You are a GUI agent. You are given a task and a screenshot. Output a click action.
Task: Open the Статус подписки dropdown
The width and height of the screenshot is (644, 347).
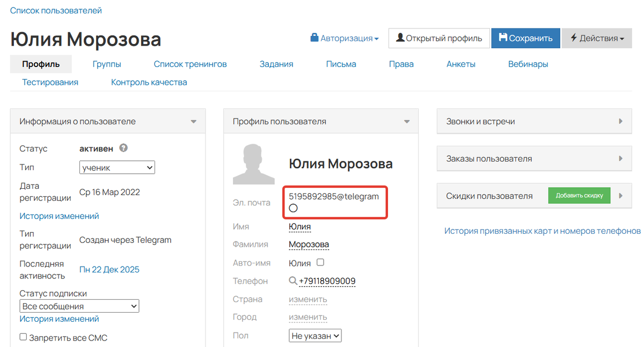pyautogui.click(x=79, y=306)
